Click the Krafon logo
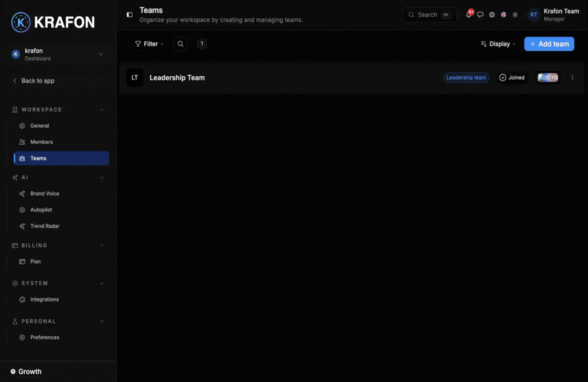This screenshot has height=382, width=588. (x=53, y=22)
